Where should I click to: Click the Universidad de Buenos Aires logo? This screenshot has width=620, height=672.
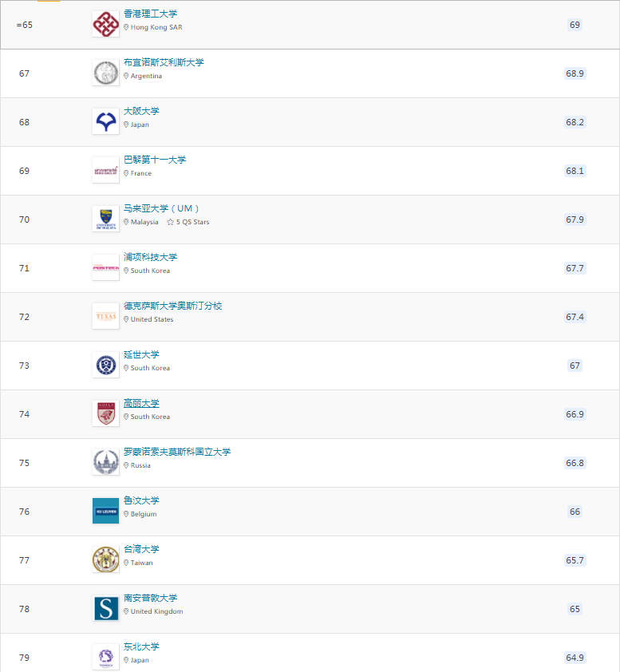pyautogui.click(x=106, y=73)
